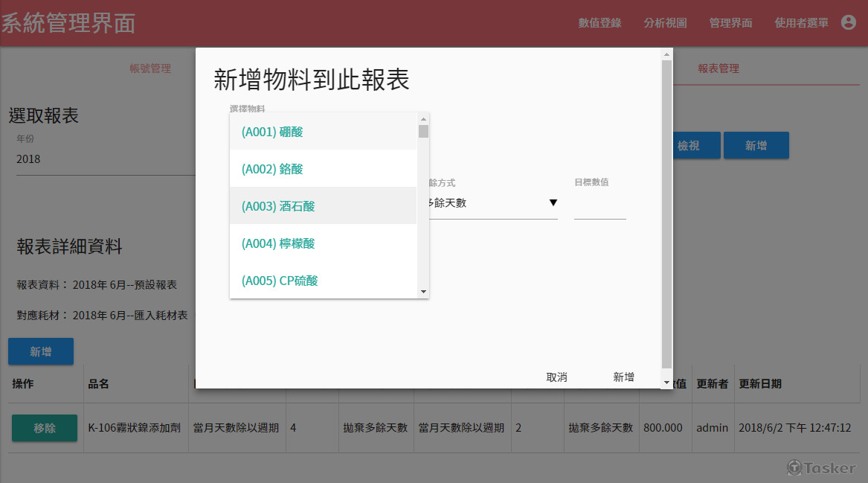This screenshot has width=868, height=483.
Task: Switch to the 帳號管理 tab
Action: tap(150, 68)
